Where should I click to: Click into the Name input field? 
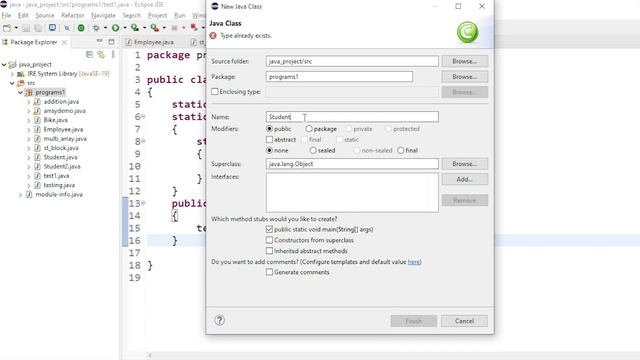pyautogui.click(x=352, y=117)
